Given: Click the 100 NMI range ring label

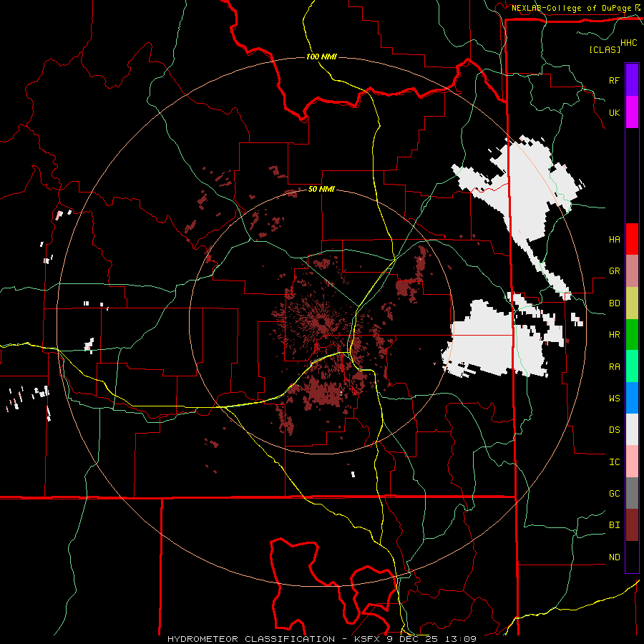Looking at the screenshot, I should pyautogui.click(x=321, y=57).
